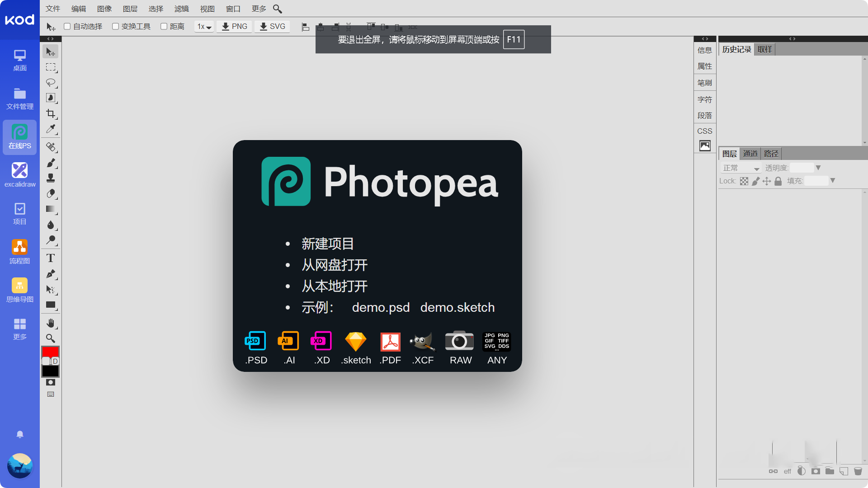
Task: Select the Hand tool
Action: tap(51, 323)
